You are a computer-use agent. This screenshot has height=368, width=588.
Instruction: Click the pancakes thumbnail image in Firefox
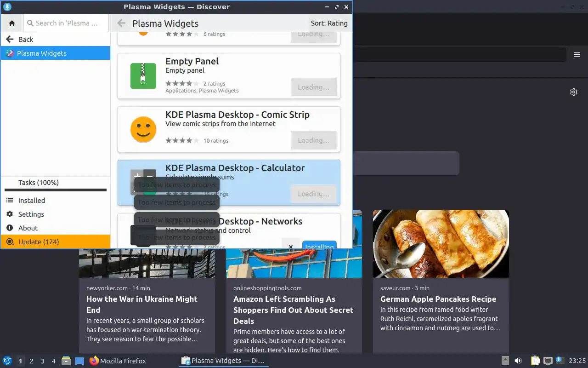pyautogui.click(x=441, y=244)
